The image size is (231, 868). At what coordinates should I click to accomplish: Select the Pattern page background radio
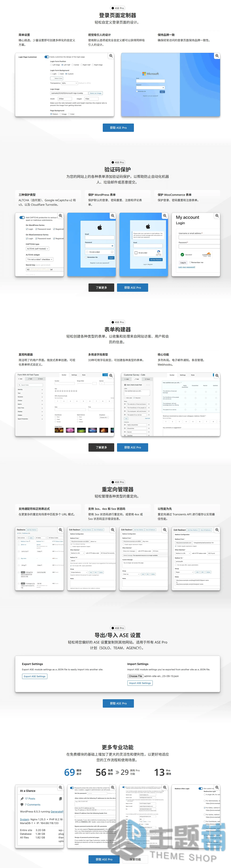point(51,114)
